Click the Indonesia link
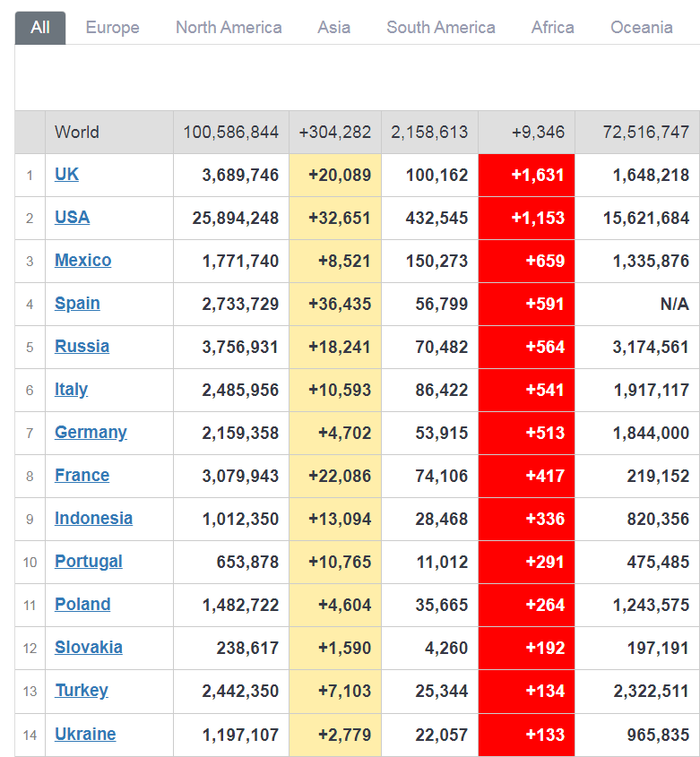Image resolution: width=700 pixels, height=757 pixels. tap(93, 519)
